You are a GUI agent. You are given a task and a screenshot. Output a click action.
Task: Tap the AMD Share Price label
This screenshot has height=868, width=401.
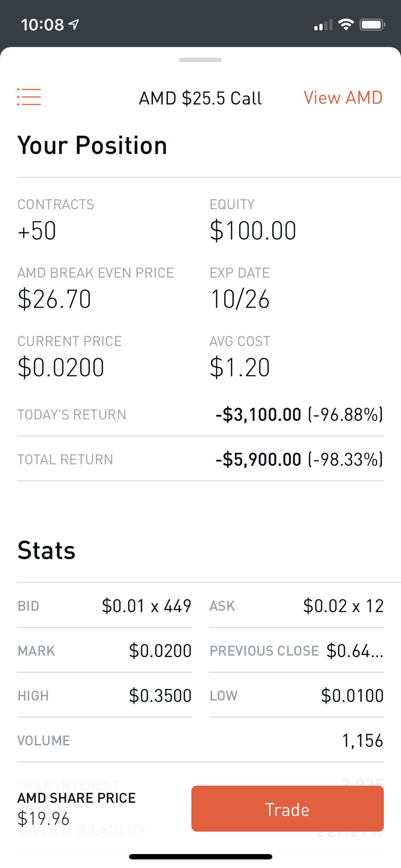76,798
